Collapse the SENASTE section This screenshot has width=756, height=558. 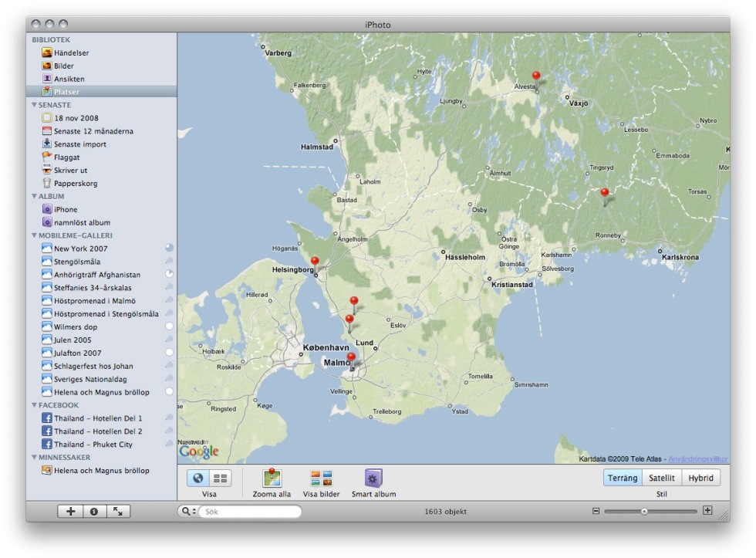tap(34, 104)
